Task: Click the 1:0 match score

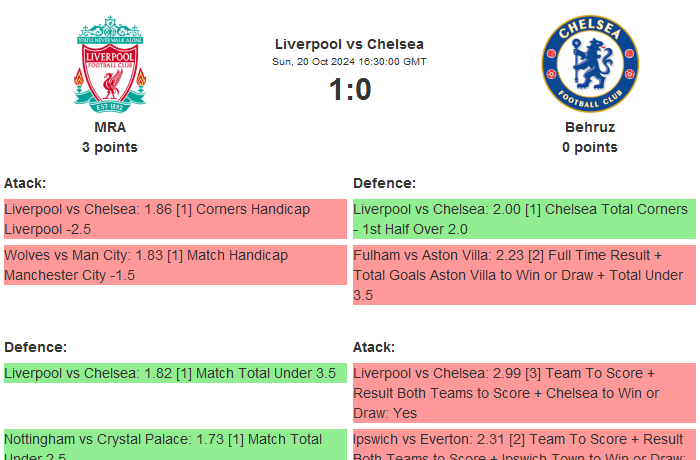Action: [349, 90]
